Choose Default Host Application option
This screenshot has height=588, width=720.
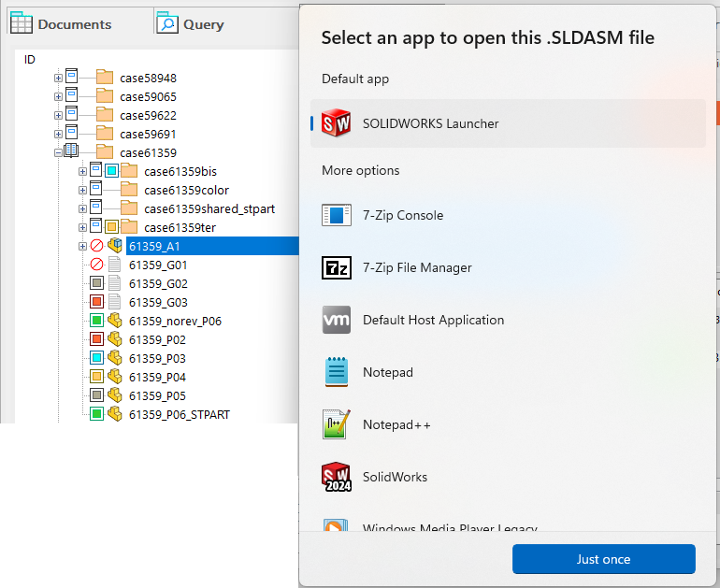pyautogui.click(x=508, y=320)
